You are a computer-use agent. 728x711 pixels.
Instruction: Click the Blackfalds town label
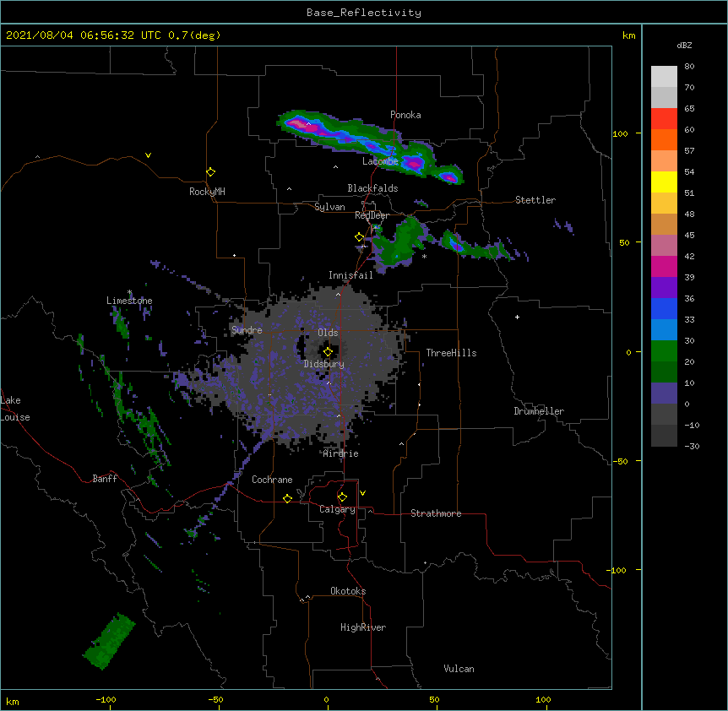(x=372, y=188)
